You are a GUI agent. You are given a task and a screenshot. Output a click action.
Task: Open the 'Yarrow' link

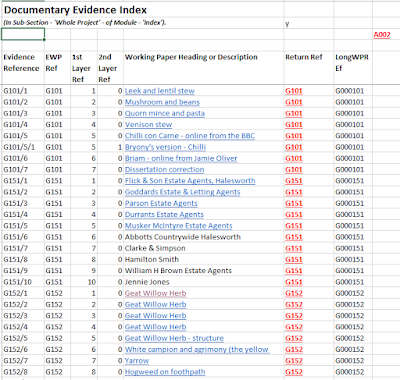(137, 361)
